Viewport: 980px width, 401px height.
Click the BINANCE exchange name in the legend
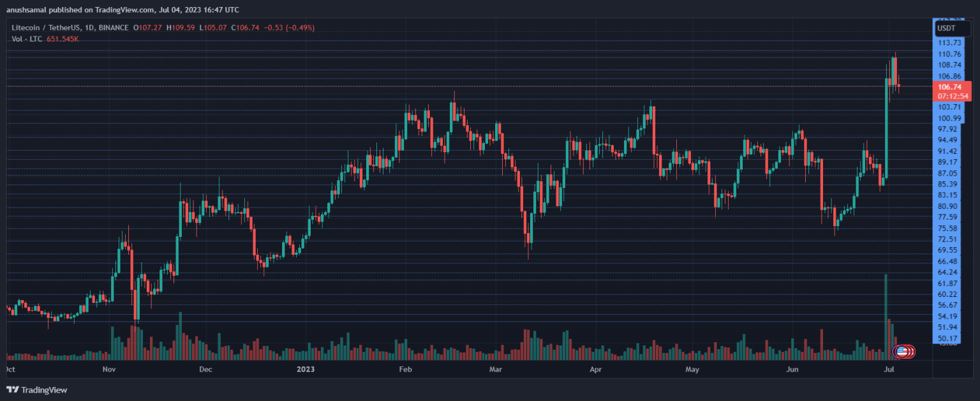112,27
